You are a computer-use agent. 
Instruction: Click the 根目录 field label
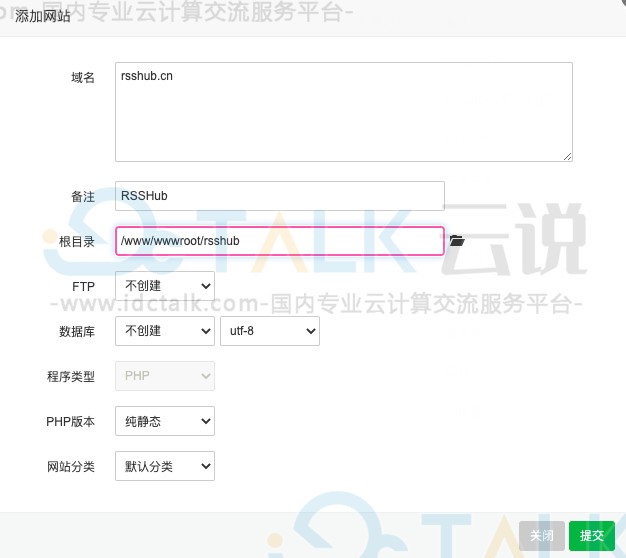(77, 241)
